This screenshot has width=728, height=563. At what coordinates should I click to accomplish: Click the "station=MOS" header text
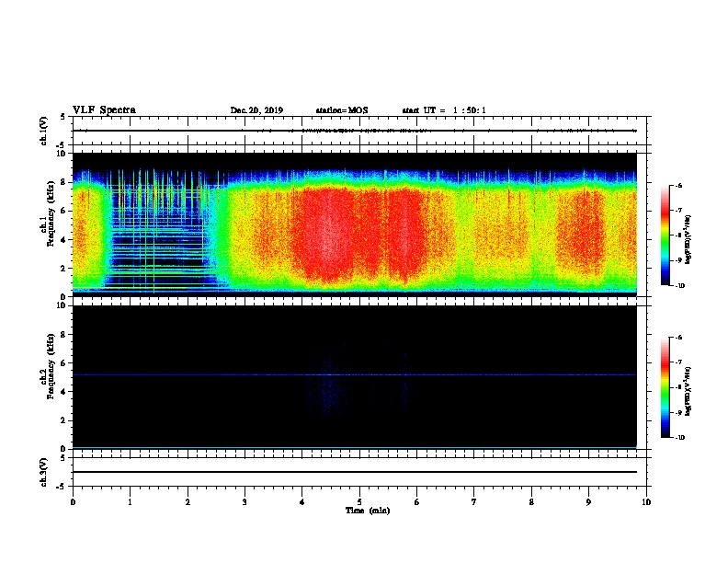[x=342, y=110]
